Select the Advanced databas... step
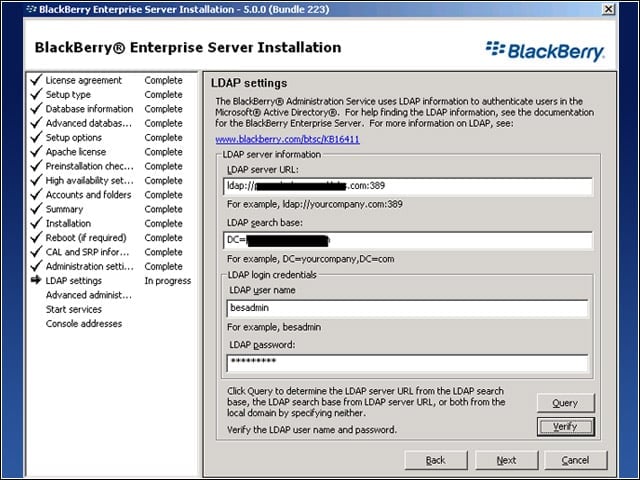 pos(89,123)
